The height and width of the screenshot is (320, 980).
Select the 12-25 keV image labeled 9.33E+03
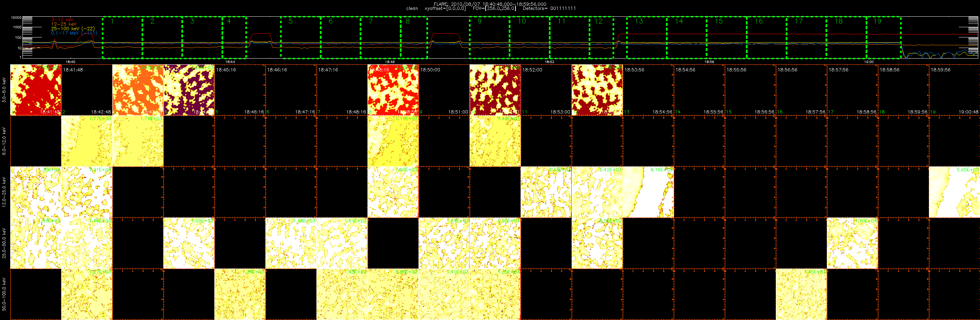pyautogui.click(x=546, y=192)
